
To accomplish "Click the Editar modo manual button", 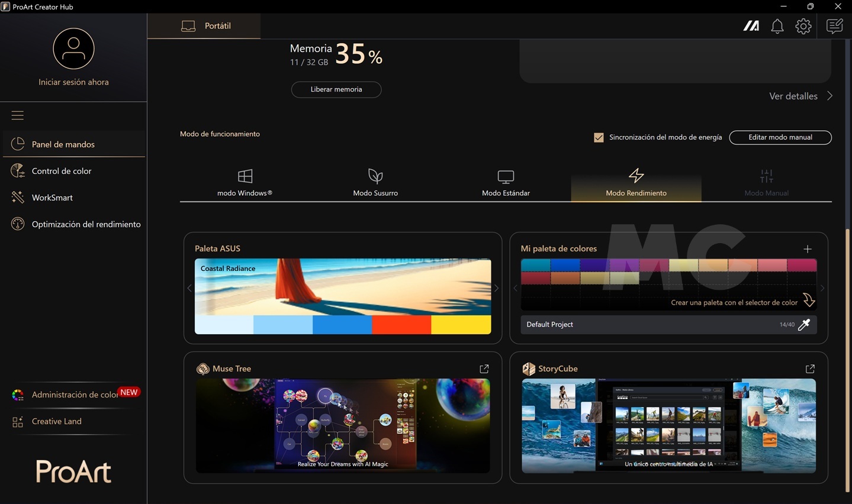I will (780, 137).
